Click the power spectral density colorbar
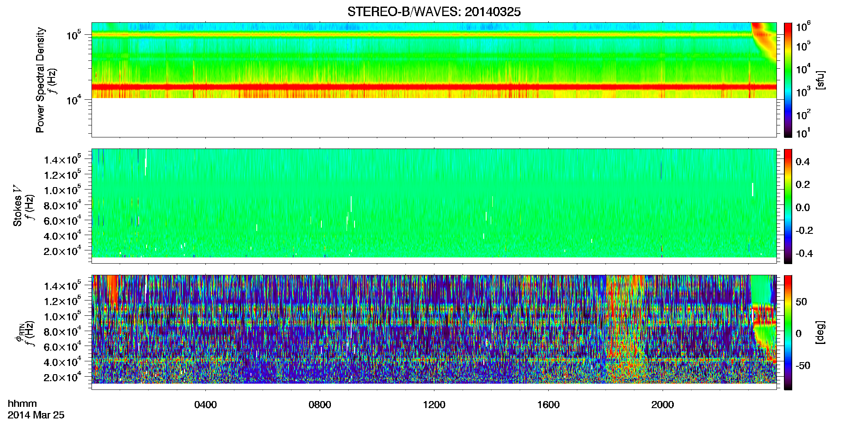 tap(788, 80)
